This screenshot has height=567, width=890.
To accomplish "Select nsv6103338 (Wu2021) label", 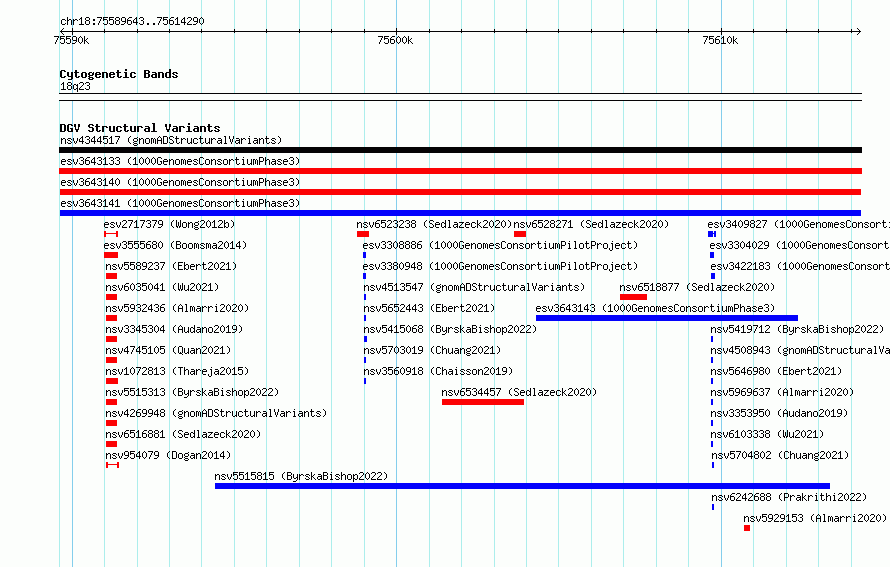I will coord(767,434).
